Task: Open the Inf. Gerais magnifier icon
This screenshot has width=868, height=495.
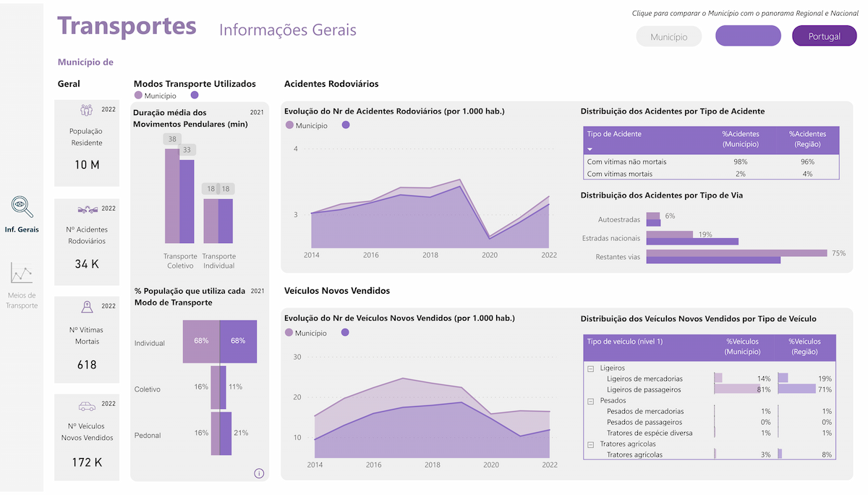Action: (x=22, y=207)
